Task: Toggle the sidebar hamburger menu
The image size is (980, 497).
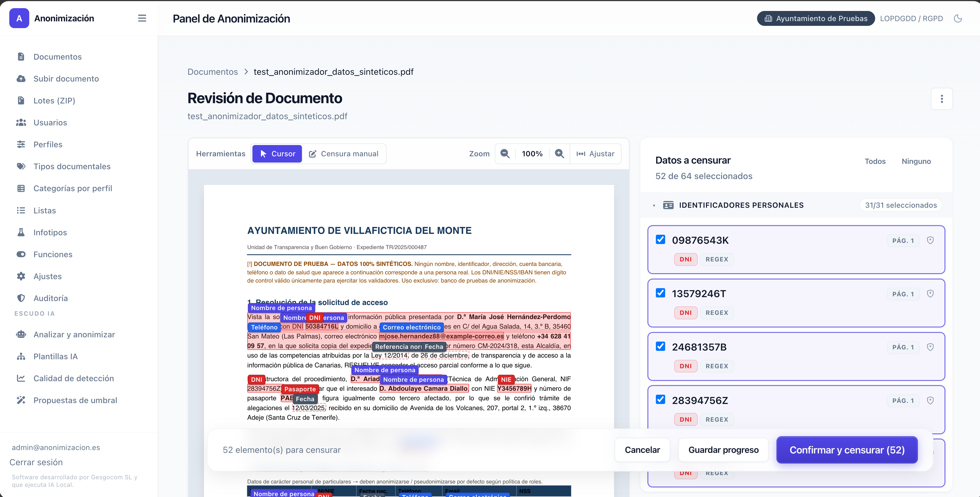Action: [x=142, y=18]
